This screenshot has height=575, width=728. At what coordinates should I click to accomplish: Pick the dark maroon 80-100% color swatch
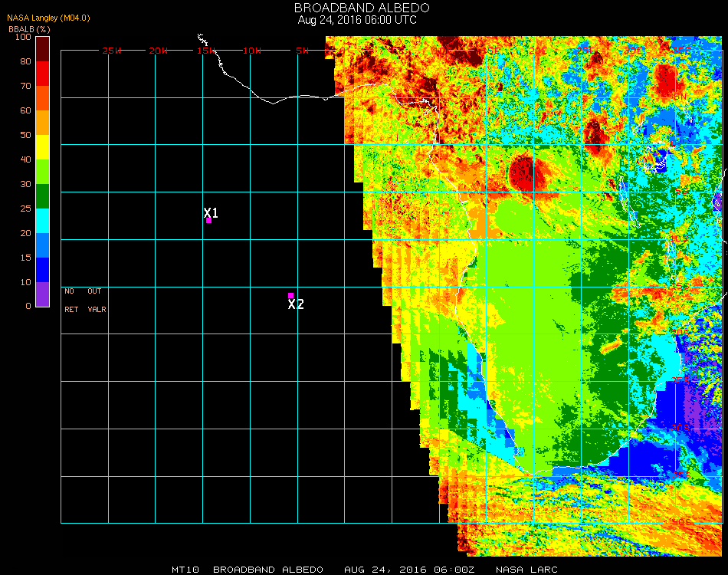click(42, 48)
